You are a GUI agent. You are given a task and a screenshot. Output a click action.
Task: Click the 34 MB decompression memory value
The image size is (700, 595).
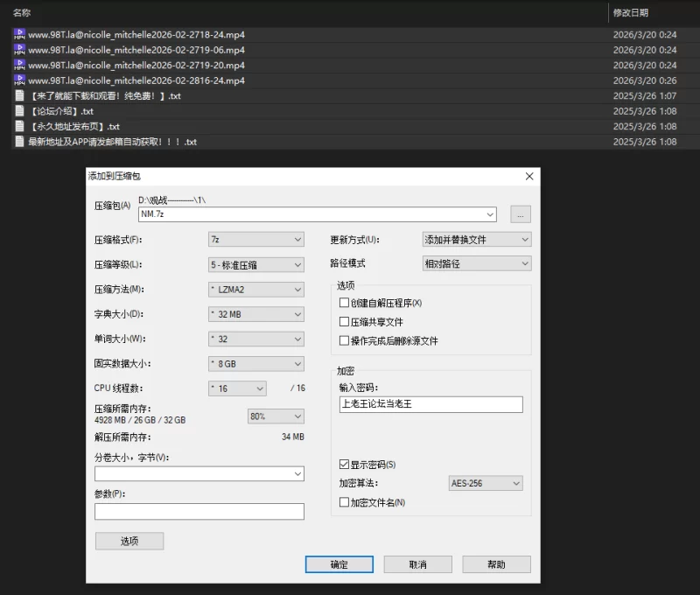pos(293,437)
